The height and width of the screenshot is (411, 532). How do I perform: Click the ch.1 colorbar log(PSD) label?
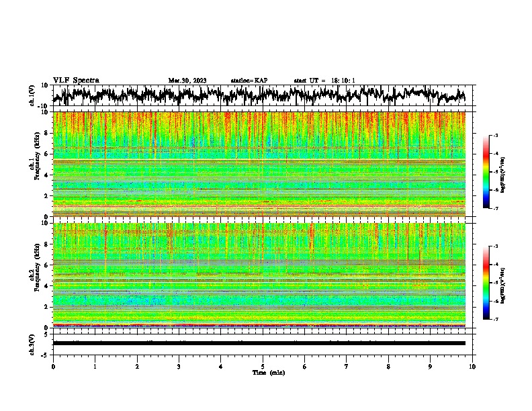click(x=503, y=175)
